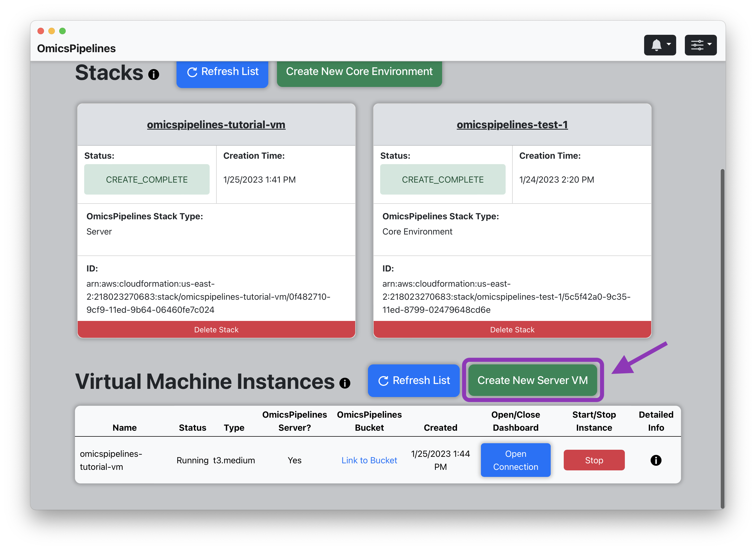Screen dimensions: 756x550
Task: Click the Name column header
Action: click(124, 428)
